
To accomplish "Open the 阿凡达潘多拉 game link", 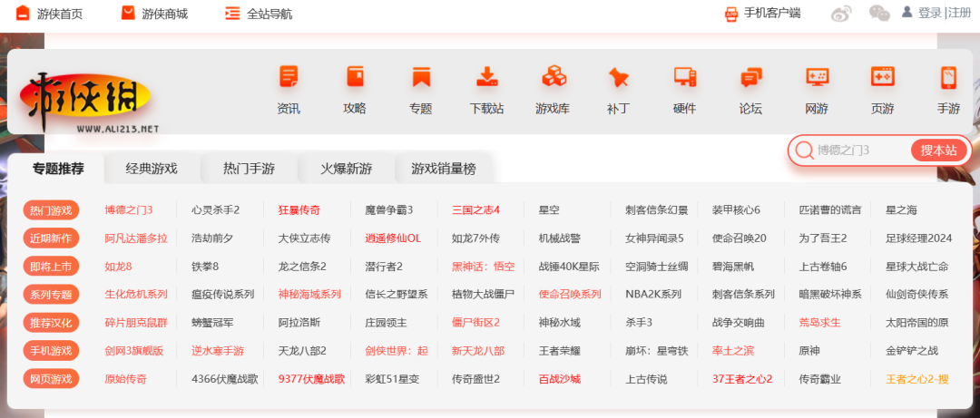I will [136, 238].
